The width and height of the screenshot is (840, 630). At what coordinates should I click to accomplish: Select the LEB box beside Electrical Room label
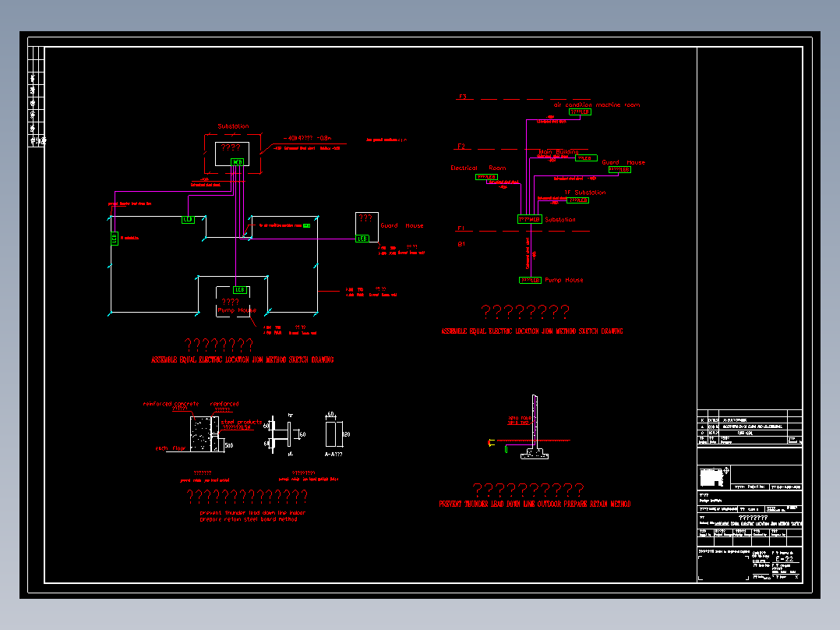tap(486, 177)
